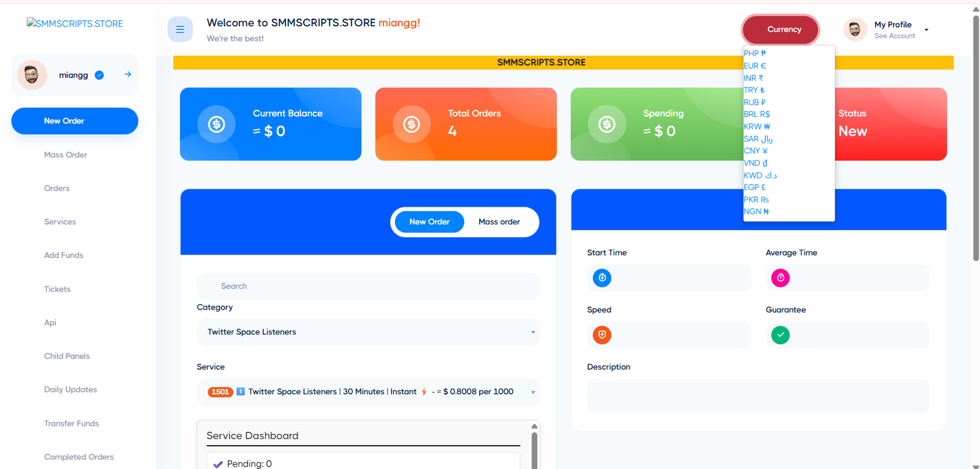This screenshot has width=980, height=469.
Task: Click the arrow icon next to miangg
Action: pyautogui.click(x=128, y=74)
